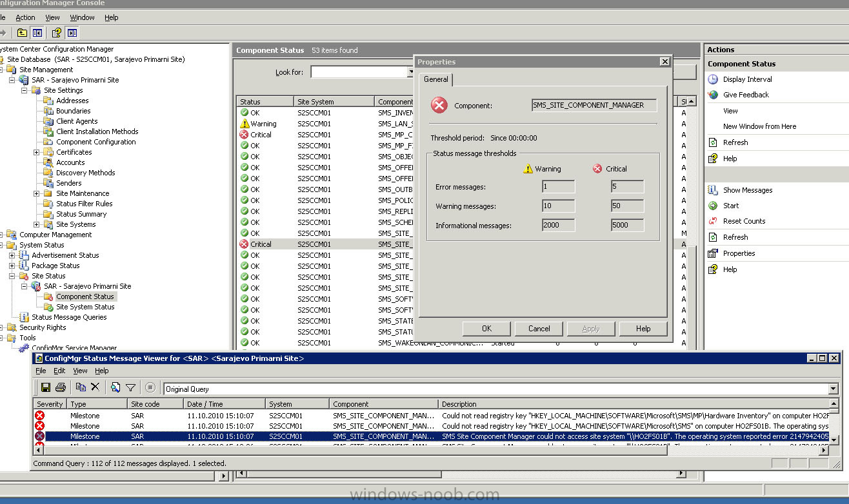This screenshot has width=849, height=504.
Task: Click scroll up arrow of component list
Action: (692, 101)
